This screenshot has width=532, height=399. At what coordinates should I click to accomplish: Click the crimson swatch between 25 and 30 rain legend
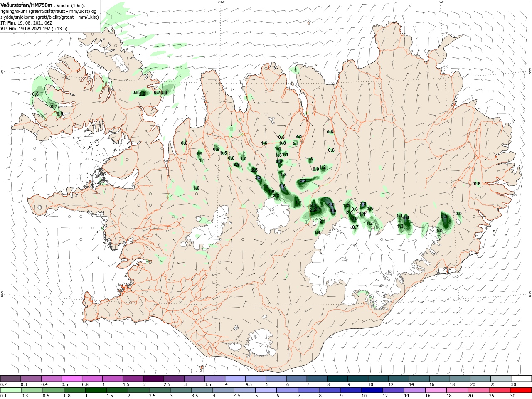(x=500, y=390)
